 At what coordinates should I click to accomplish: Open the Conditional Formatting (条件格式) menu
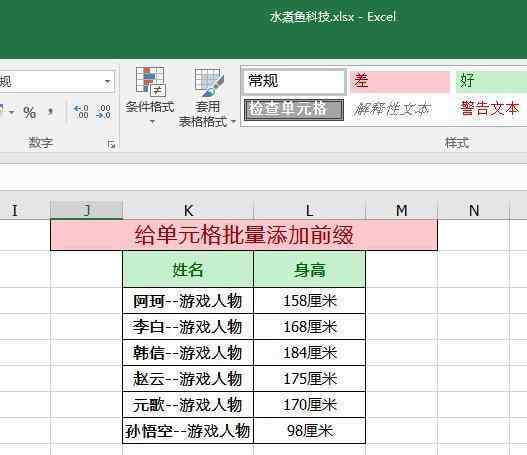tap(150, 96)
